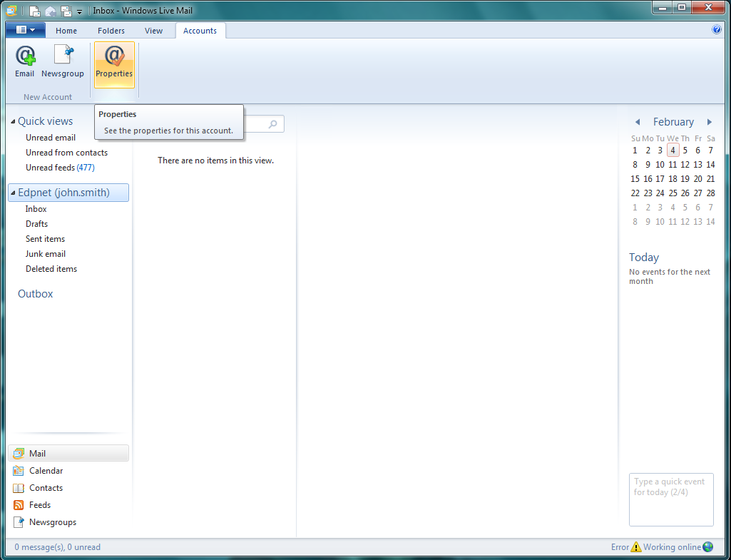Open the Help icon

click(717, 29)
